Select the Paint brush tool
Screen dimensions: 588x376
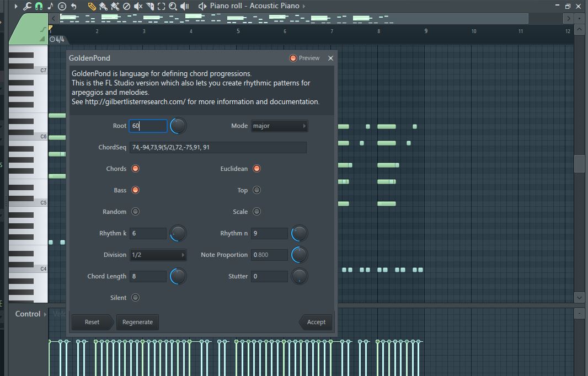(x=103, y=6)
